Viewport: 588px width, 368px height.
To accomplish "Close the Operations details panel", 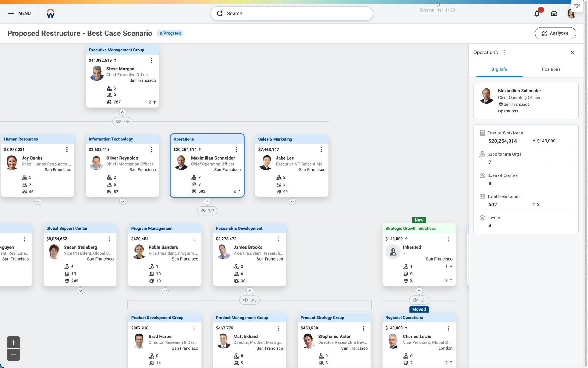I will point(572,52).
